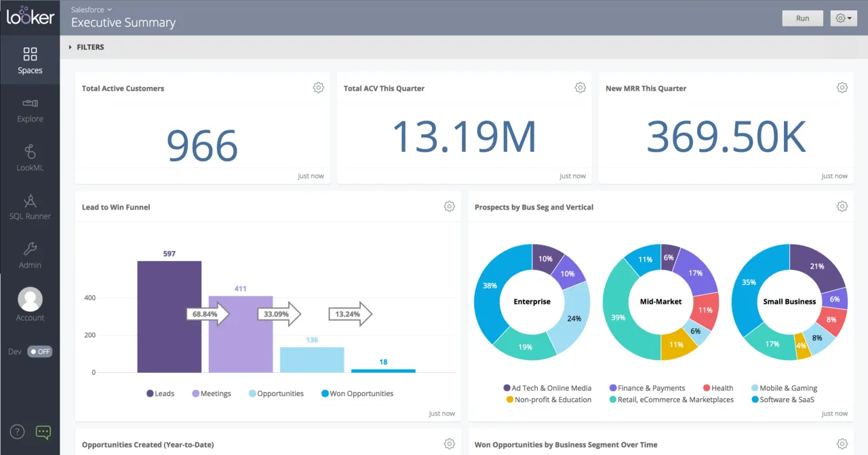Open the chat bubble icon at bottom left
The width and height of the screenshot is (868, 455).
click(x=43, y=432)
